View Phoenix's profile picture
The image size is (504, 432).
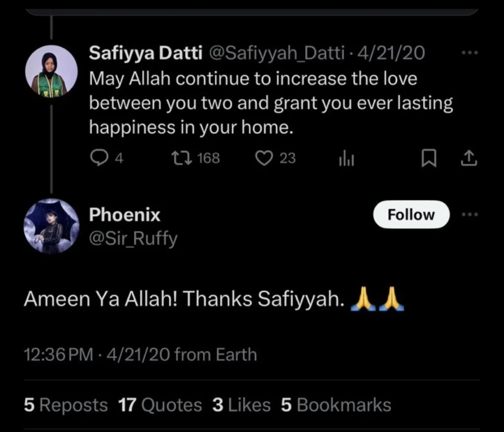[51, 227]
